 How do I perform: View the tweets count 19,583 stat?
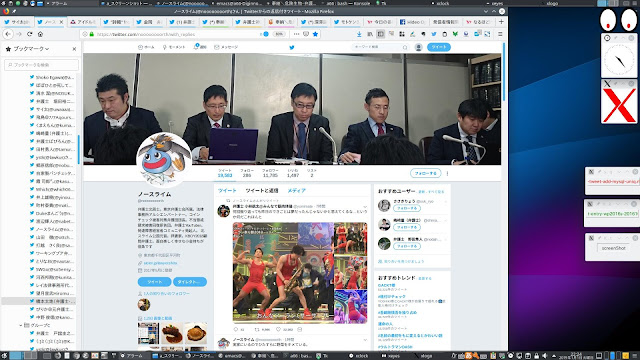[x=225, y=173]
